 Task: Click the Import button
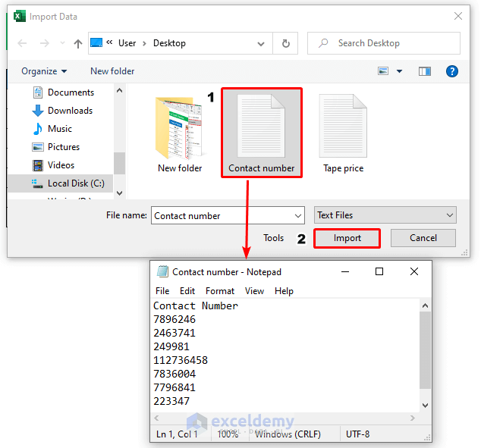347,238
